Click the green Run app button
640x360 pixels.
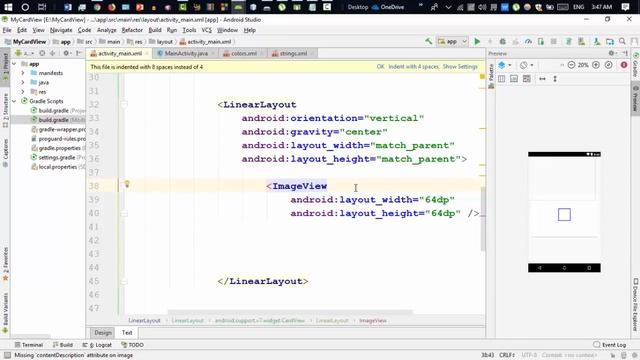(x=477, y=41)
